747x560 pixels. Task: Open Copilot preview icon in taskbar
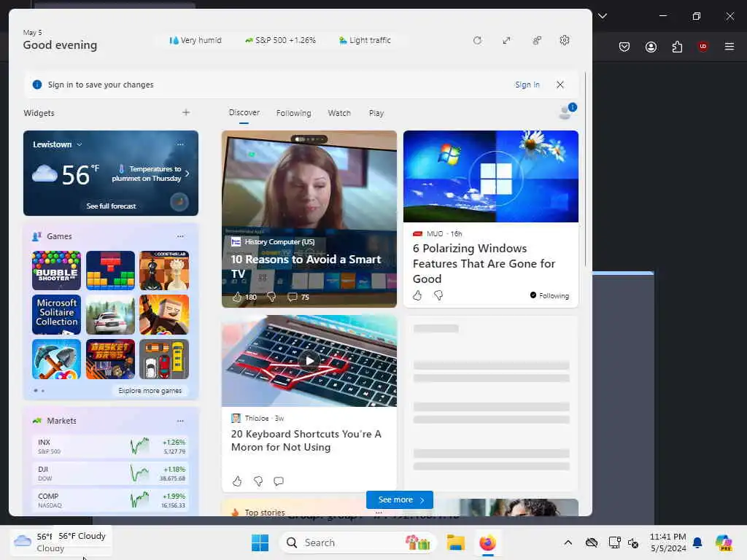pyautogui.click(x=724, y=542)
